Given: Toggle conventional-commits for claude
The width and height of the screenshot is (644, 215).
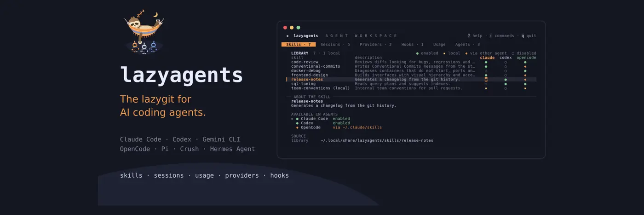Looking at the screenshot, I should 486,66.
